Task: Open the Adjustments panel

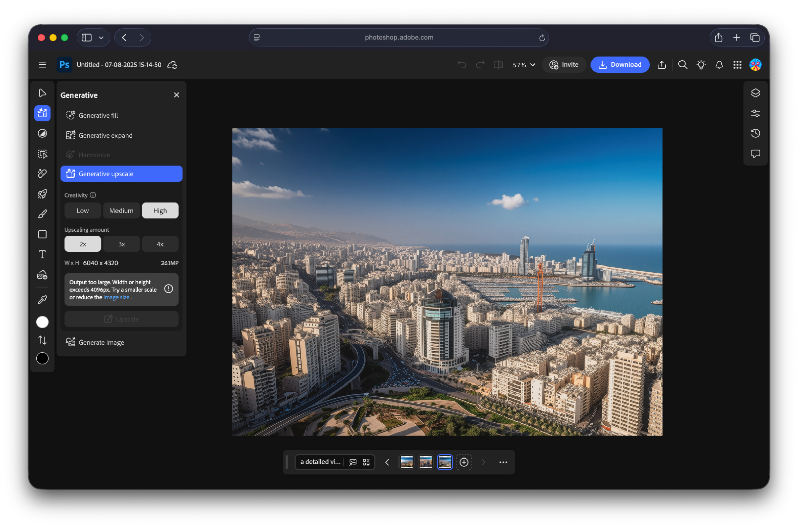Action: [x=755, y=113]
